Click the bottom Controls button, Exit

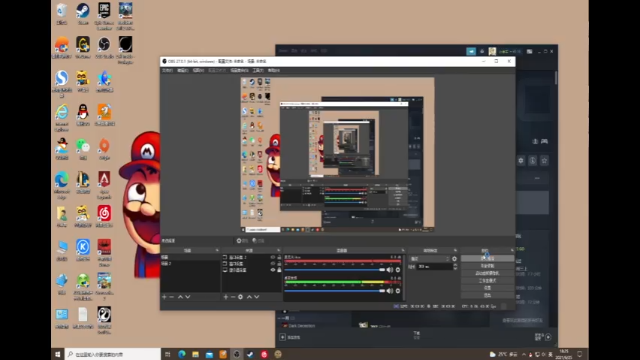tap(487, 295)
